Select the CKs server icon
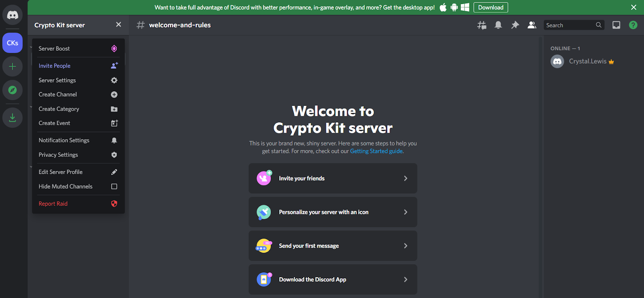This screenshot has width=644, height=298. click(12, 43)
